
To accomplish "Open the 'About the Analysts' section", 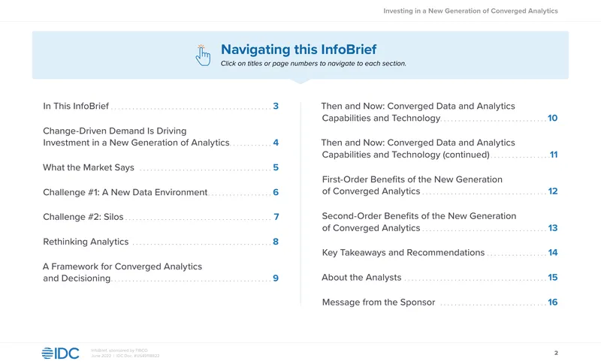I will [x=361, y=278].
